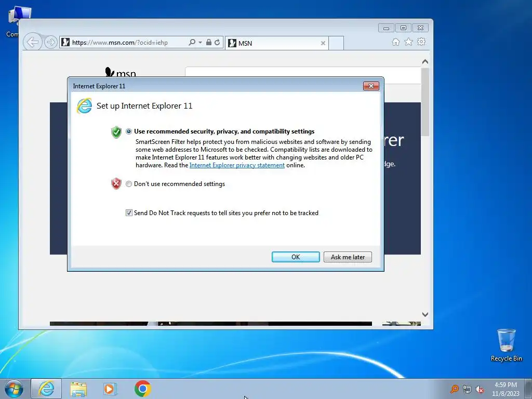The height and width of the screenshot is (399, 532).
Task: Click the green shield recommended icon
Action: (116, 132)
